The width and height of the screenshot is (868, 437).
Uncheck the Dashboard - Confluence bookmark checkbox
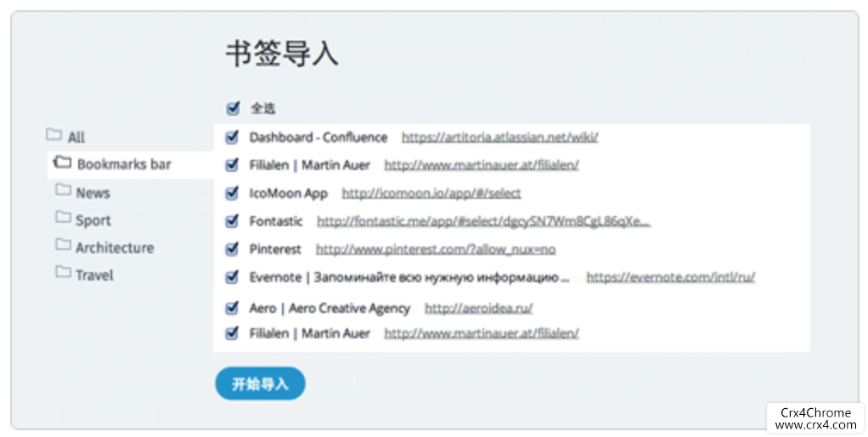click(233, 137)
